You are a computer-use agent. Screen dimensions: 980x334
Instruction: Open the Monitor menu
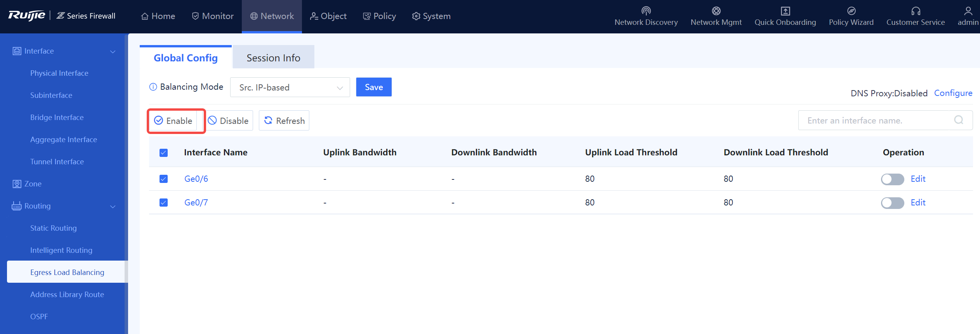[x=213, y=16]
